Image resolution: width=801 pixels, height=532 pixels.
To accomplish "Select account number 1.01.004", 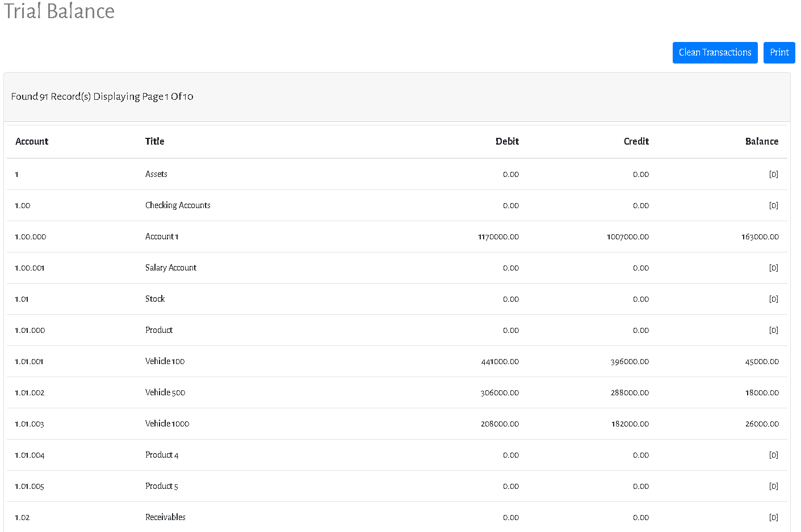I will 30,455.
